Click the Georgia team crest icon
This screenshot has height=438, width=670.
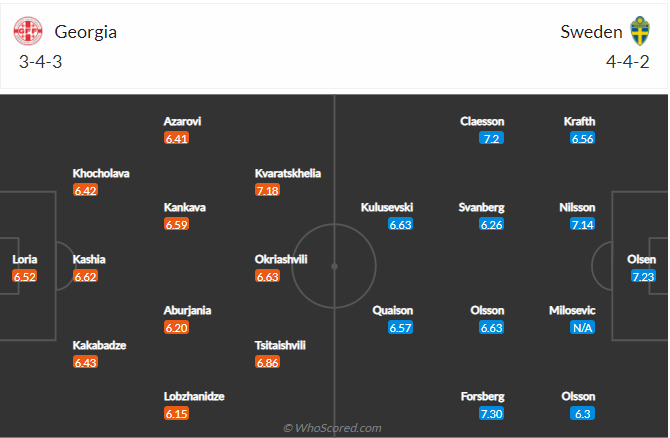point(28,31)
